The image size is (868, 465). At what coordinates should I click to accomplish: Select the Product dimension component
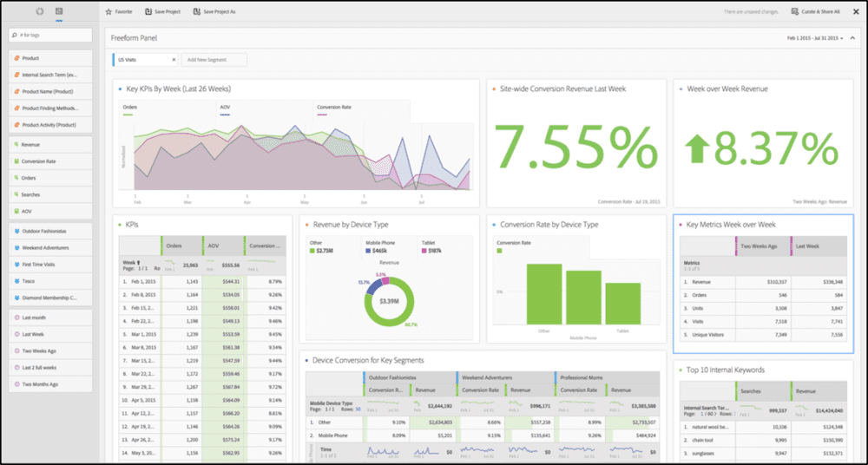(50, 58)
